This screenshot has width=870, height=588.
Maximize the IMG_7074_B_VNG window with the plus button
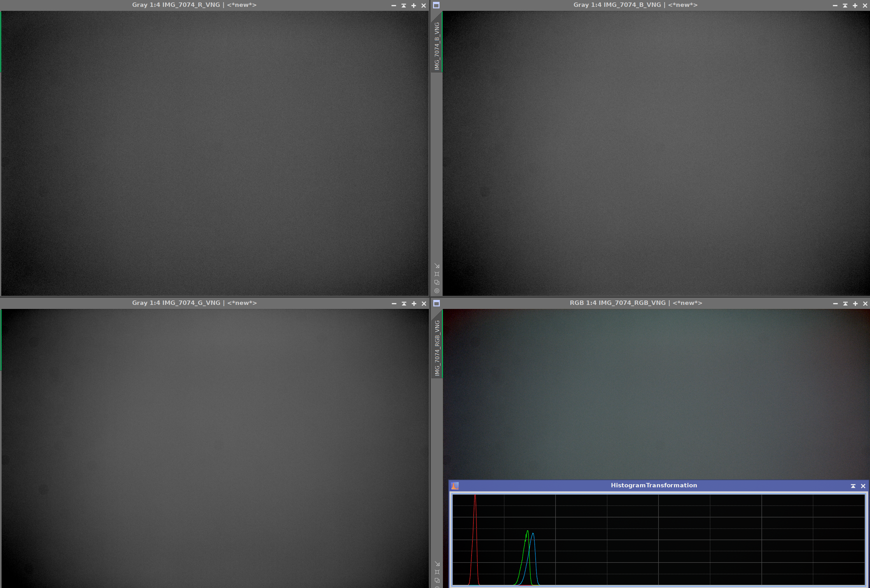tap(855, 6)
